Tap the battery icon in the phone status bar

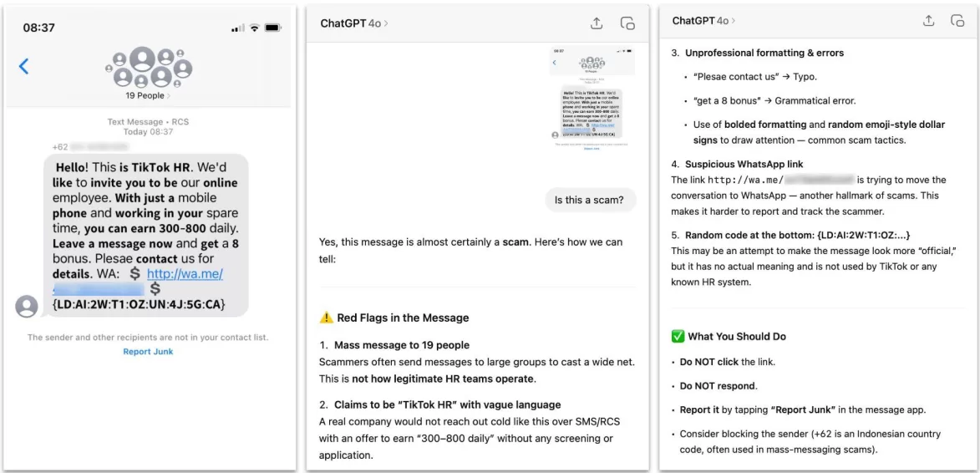[x=273, y=28]
